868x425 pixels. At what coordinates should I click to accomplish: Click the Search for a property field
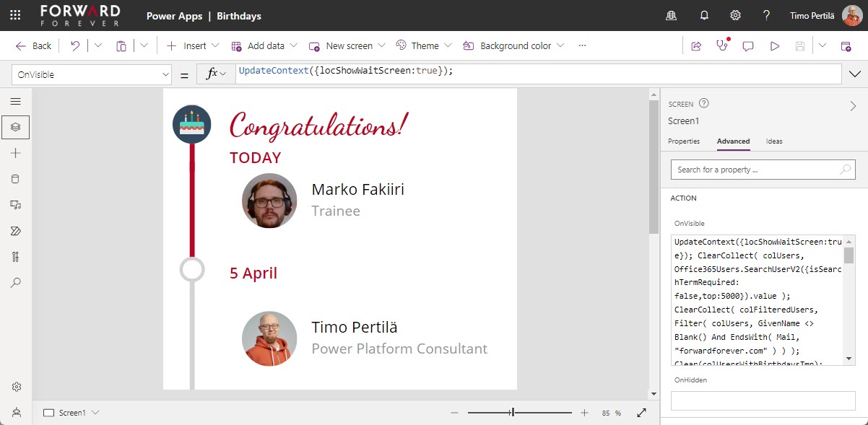pyautogui.click(x=755, y=170)
